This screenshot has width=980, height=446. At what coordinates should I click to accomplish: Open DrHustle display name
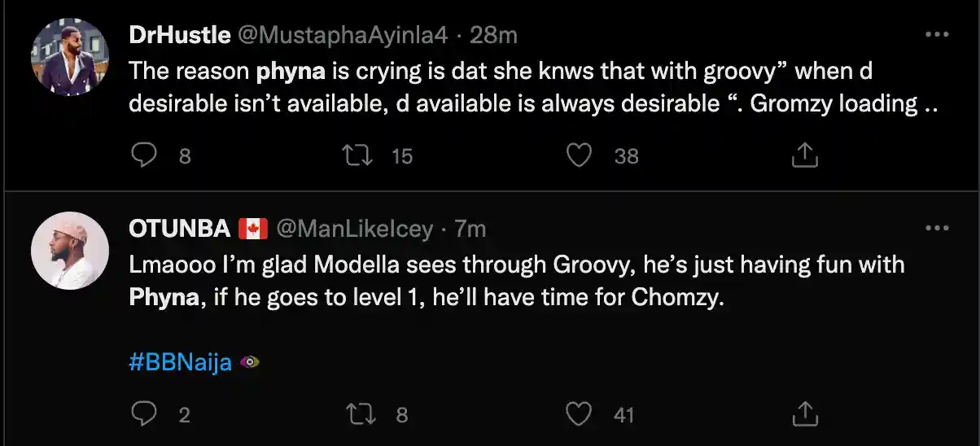179,35
